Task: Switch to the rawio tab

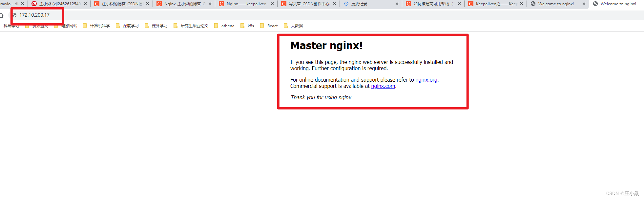Action: [10, 4]
